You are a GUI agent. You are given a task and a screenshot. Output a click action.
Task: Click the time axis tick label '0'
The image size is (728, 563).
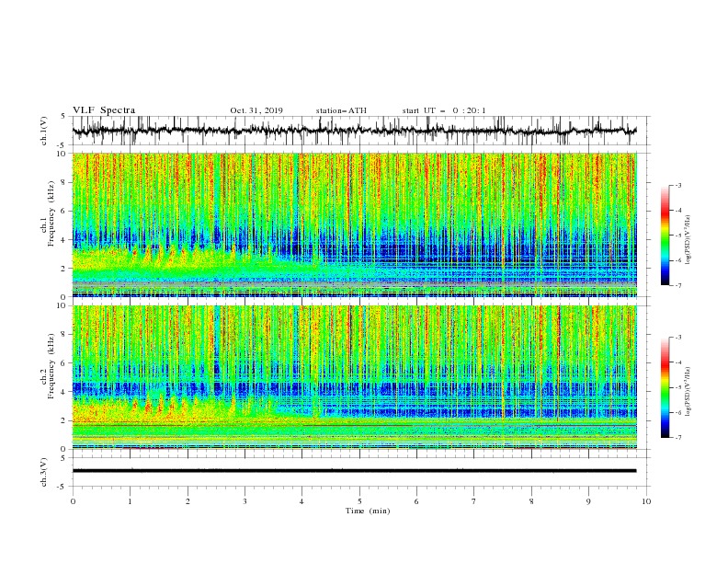(x=73, y=501)
